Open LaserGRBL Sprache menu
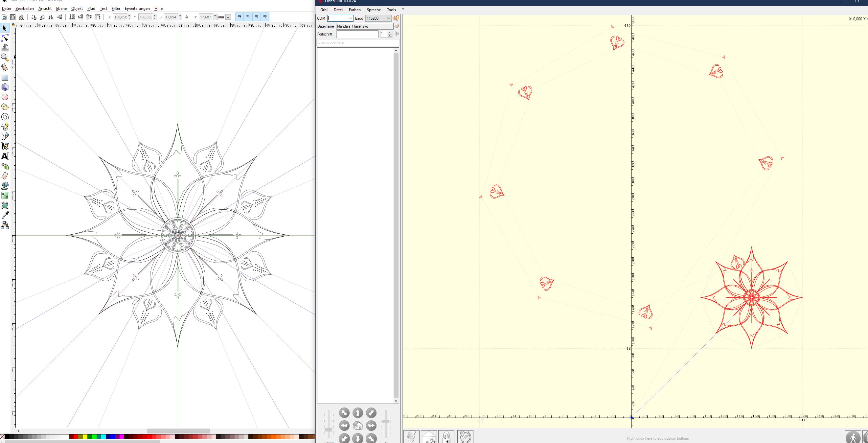 (x=374, y=10)
